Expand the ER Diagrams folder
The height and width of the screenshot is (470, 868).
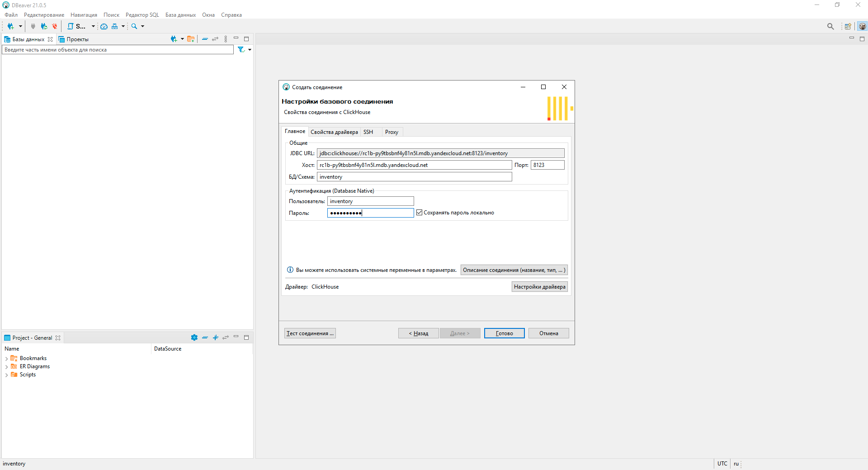6,367
